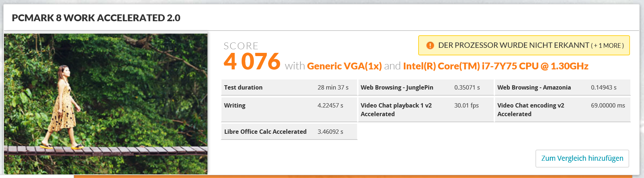This screenshot has width=644, height=178.
Task: Open the Intel Core i7-7Y75 CPU link
Action: coord(495,66)
